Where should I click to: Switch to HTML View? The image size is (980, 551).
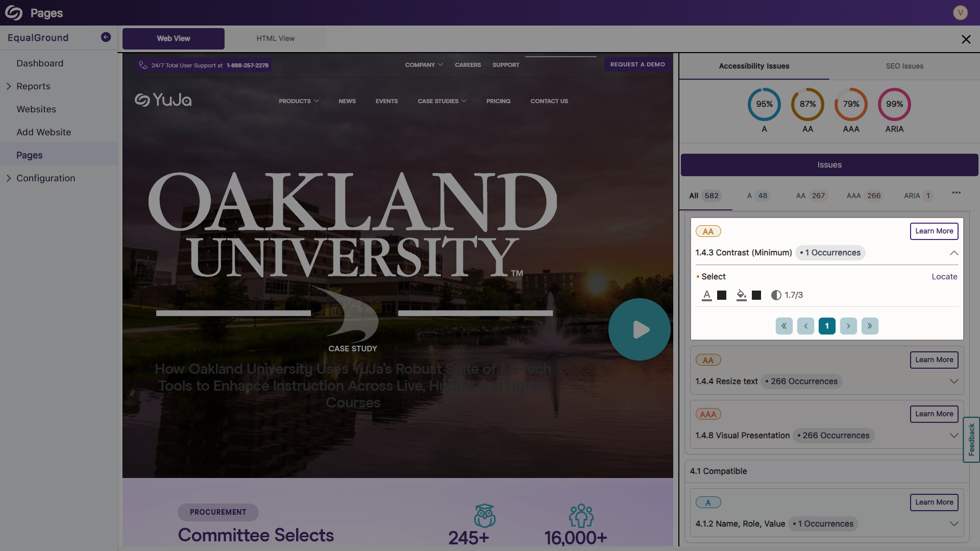coord(275,38)
